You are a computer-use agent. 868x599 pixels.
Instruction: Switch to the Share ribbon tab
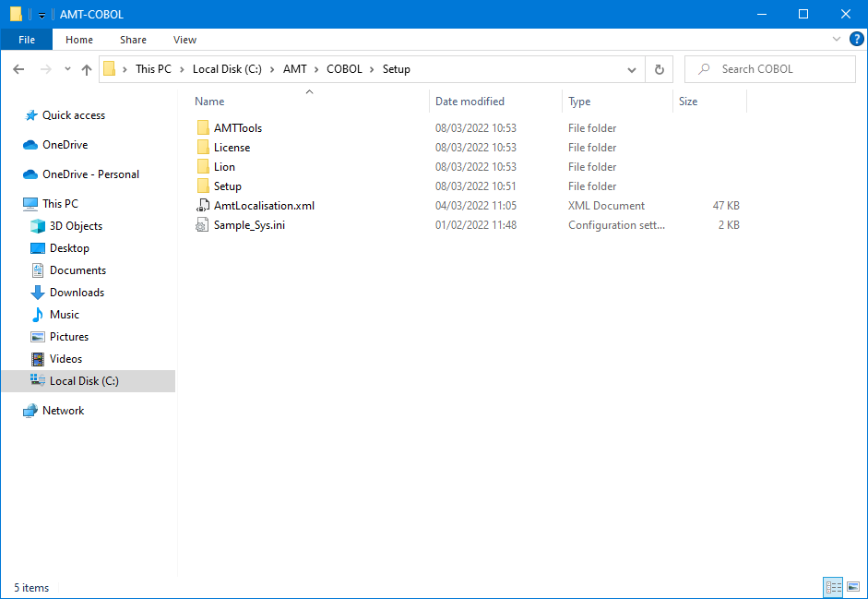pos(133,40)
